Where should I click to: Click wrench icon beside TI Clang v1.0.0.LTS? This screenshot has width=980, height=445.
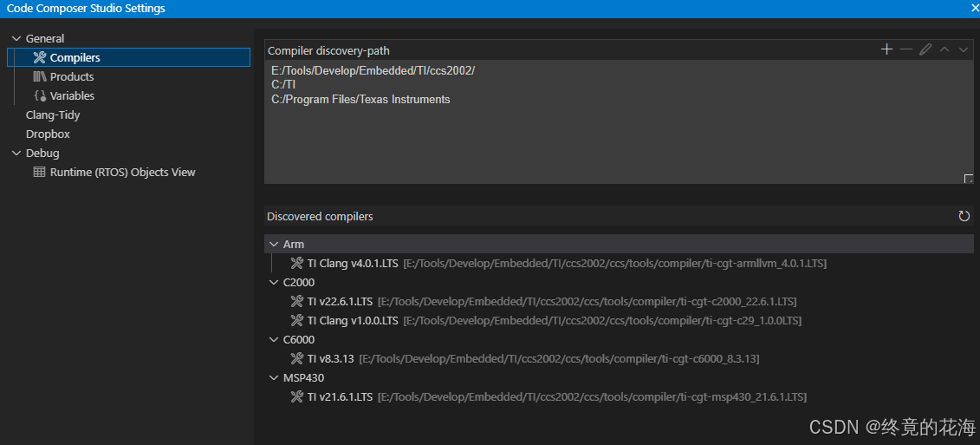pyautogui.click(x=297, y=320)
